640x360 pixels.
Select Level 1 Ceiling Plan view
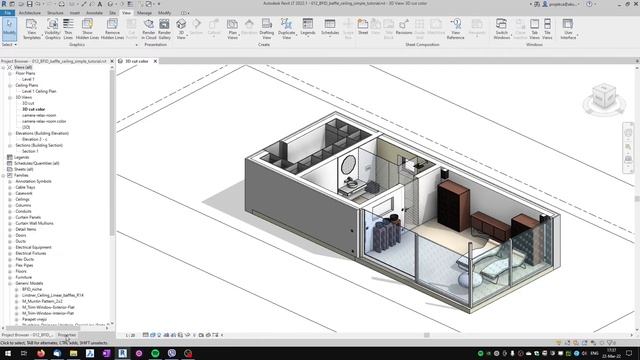coord(39,91)
